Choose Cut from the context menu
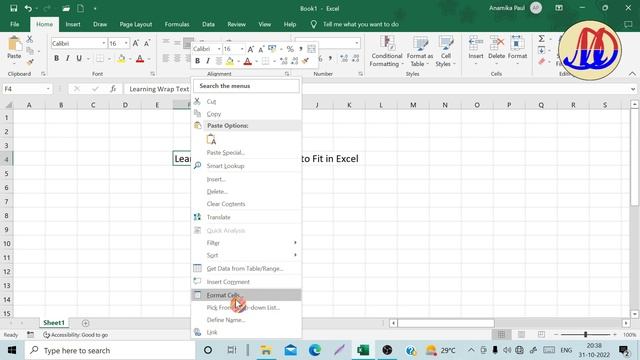This screenshot has width=640, height=360. click(x=246, y=101)
